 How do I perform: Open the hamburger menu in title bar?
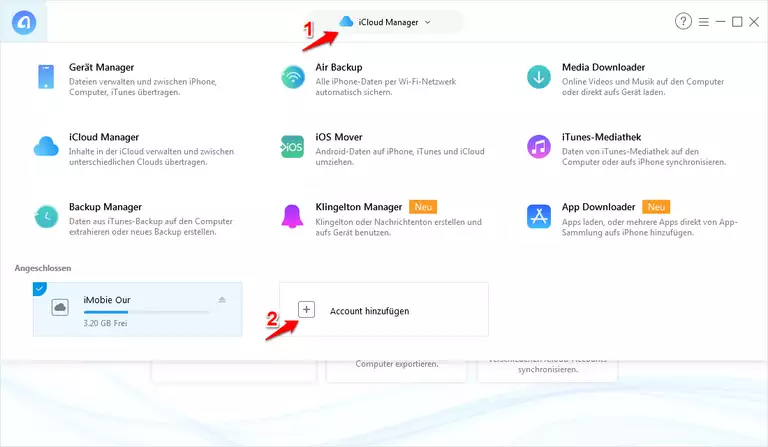point(704,22)
